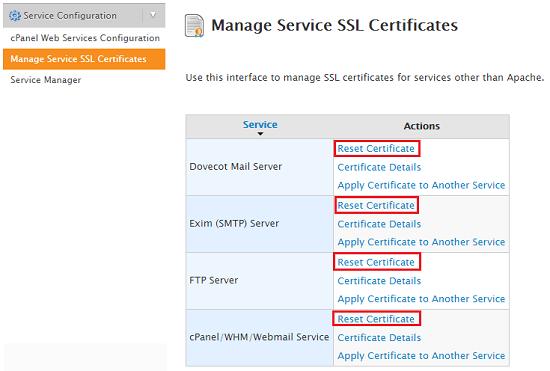The height and width of the screenshot is (371, 550).
Task: Click the SSL certificate page title icon
Action: (194, 26)
